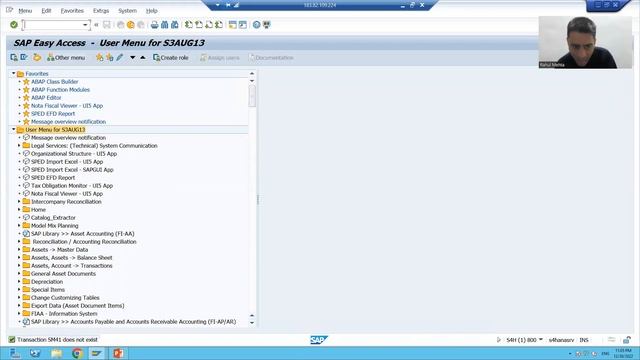Viewport: 640px width, 360px height.
Task: Click the Previous Page icon
Action: point(199,25)
